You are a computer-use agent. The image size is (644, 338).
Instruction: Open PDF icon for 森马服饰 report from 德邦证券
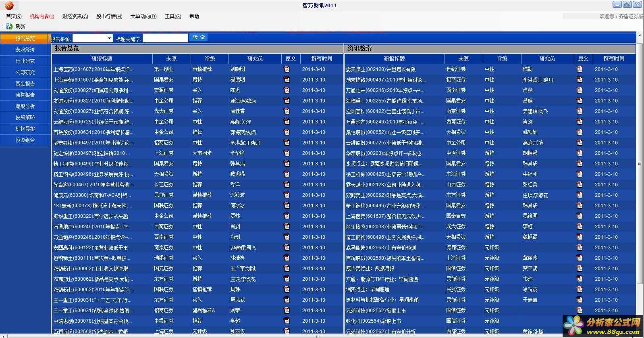[x=579, y=247]
